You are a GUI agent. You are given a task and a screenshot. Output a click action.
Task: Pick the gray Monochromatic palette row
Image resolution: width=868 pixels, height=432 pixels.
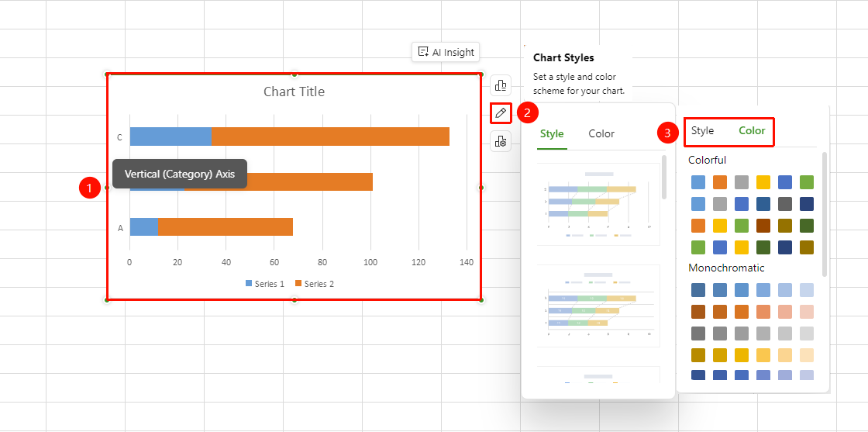753,334
